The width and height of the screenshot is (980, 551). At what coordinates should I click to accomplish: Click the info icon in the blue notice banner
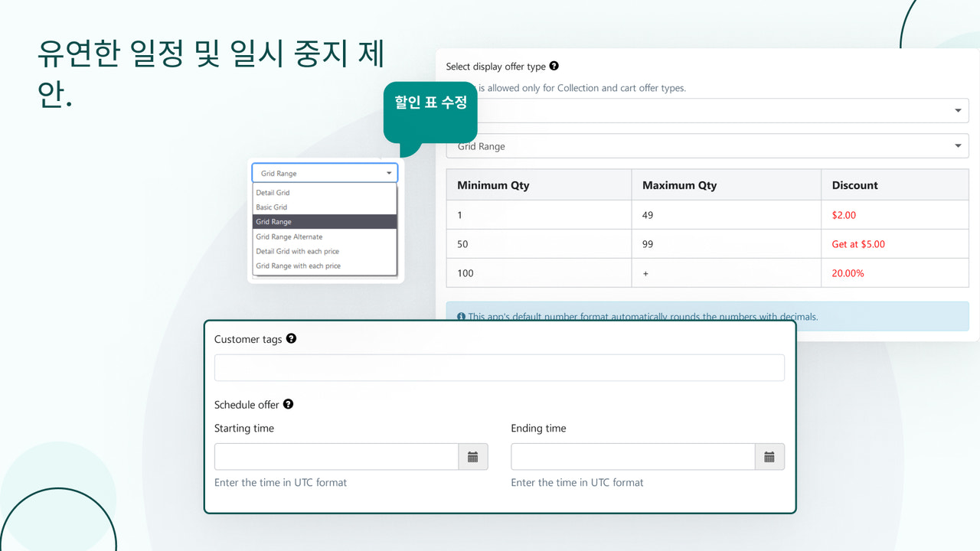(x=461, y=317)
